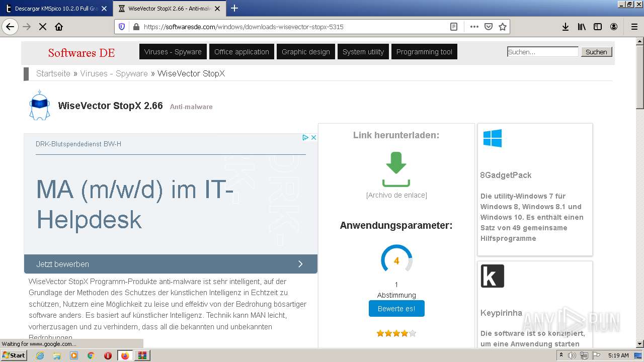Open the Firefox hamburger menu
This screenshot has width=644, height=362.
[x=634, y=27]
